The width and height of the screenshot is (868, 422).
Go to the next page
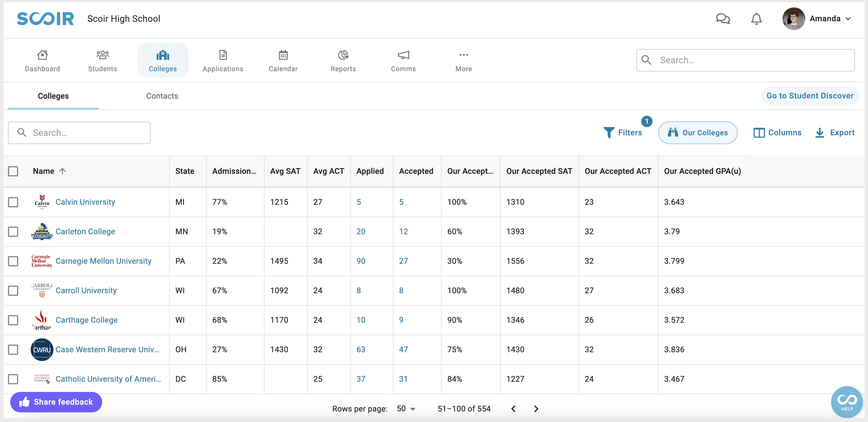point(536,409)
